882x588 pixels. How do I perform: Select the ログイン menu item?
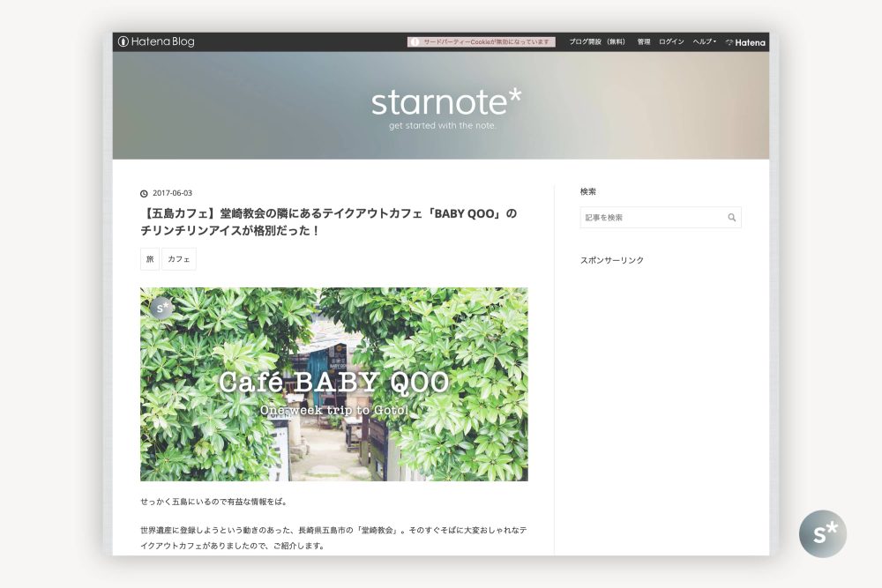(x=670, y=41)
